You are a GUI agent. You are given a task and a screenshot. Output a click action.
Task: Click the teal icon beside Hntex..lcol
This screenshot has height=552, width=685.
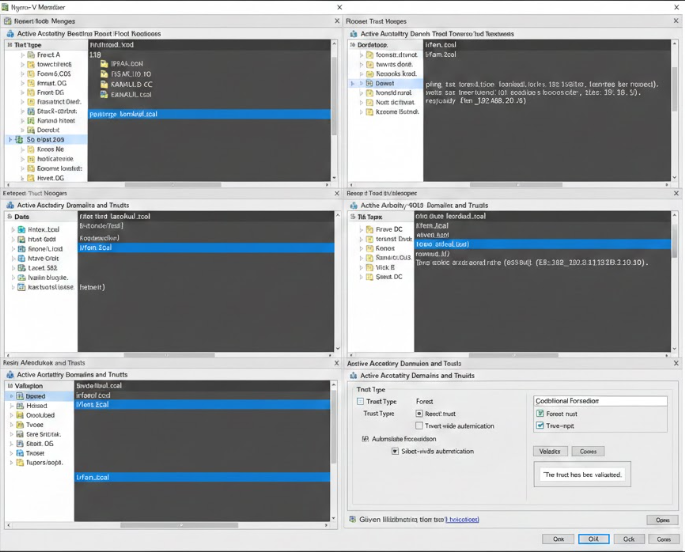point(21,230)
